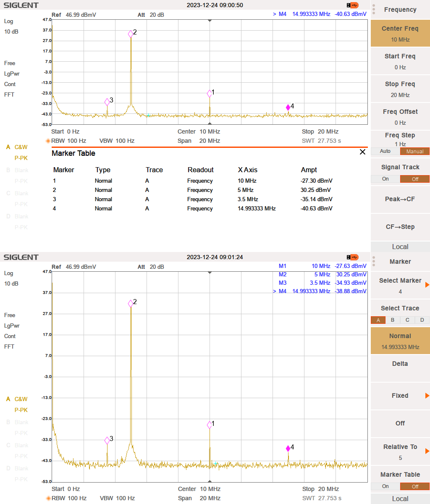Click the orange RBW indicator on the Marker screen
Image resolution: width=430 pixels, height=504 pixels.
tap(48, 498)
